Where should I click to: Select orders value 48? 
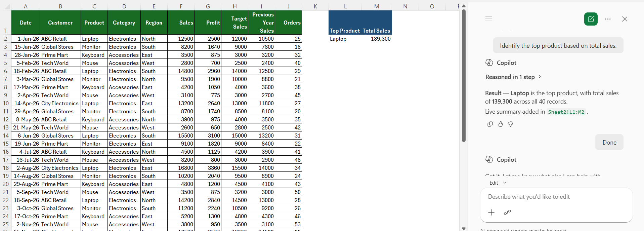(288, 160)
